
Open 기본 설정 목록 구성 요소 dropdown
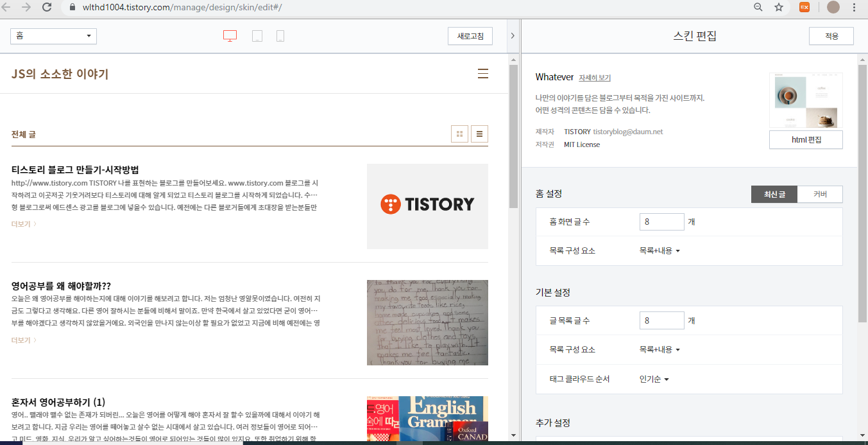pos(660,349)
